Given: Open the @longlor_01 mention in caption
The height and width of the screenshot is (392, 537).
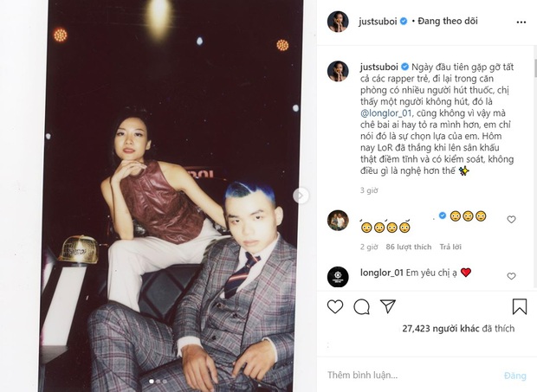Looking at the screenshot, I should coord(385,113).
